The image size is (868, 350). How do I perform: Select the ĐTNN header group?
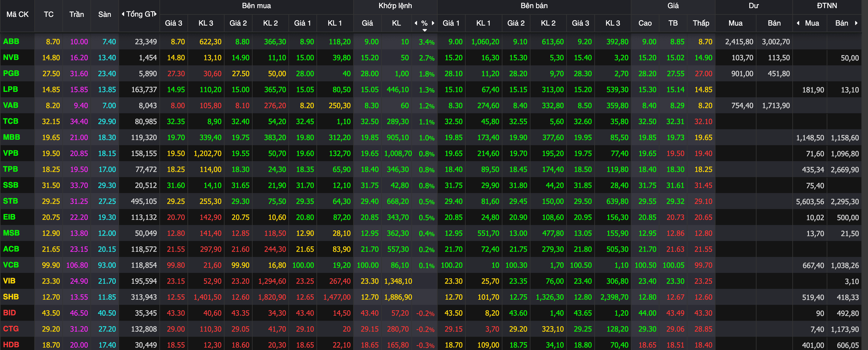click(x=826, y=6)
